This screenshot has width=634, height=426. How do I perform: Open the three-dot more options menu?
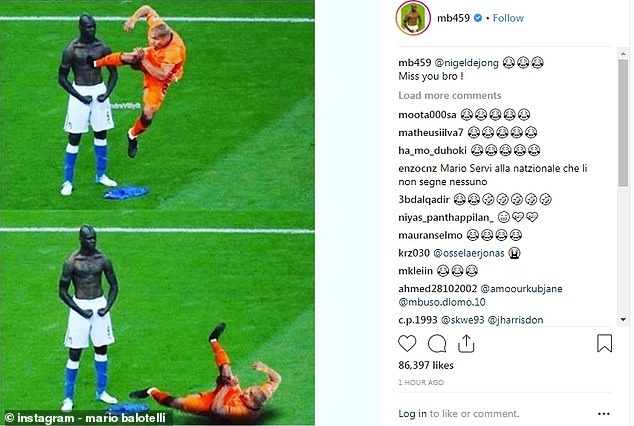pyautogui.click(x=603, y=414)
